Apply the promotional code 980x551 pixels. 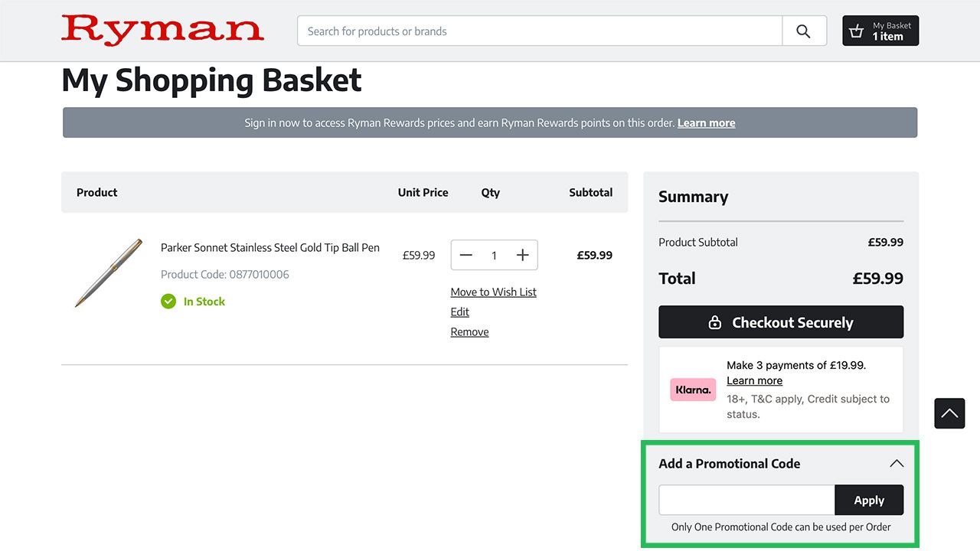pos(869,500)
